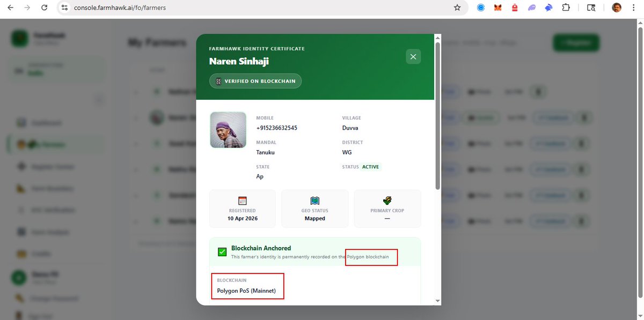Go forward in browser history

point(27,8)
